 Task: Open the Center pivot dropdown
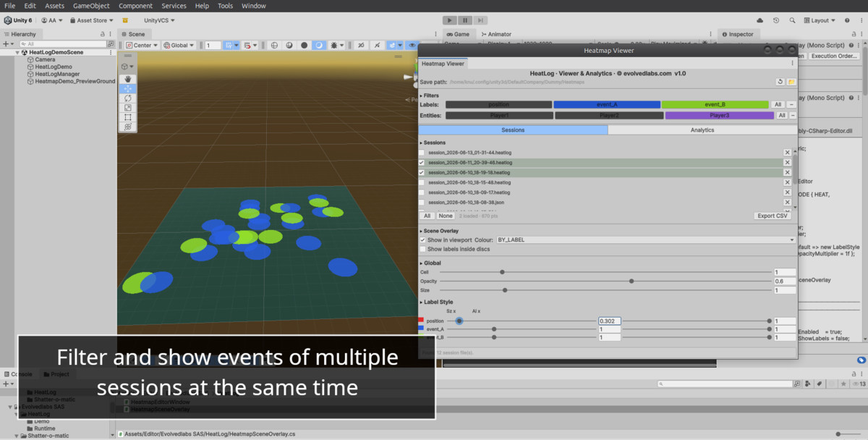click(141, 45)
